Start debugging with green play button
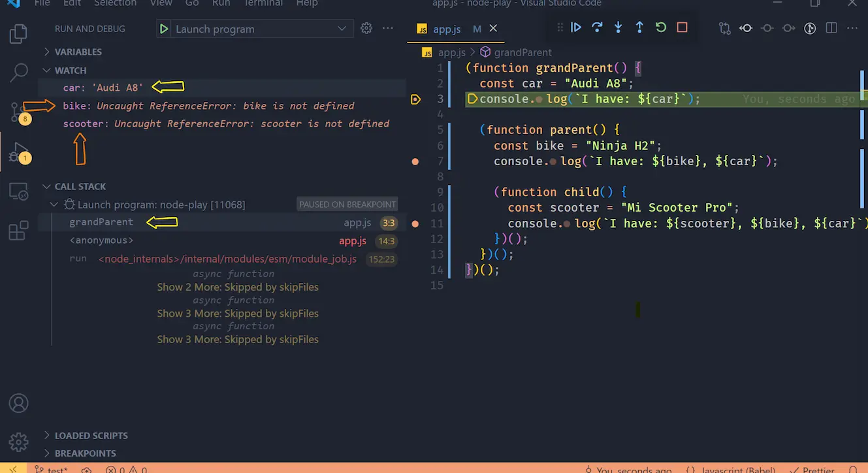 pos(164,29)
